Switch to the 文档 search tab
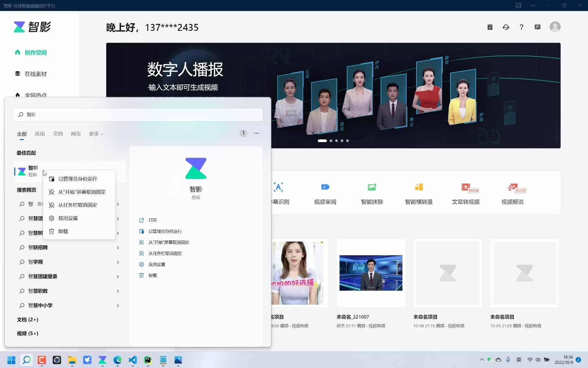The image size is (588, 368). coord(58,134)
